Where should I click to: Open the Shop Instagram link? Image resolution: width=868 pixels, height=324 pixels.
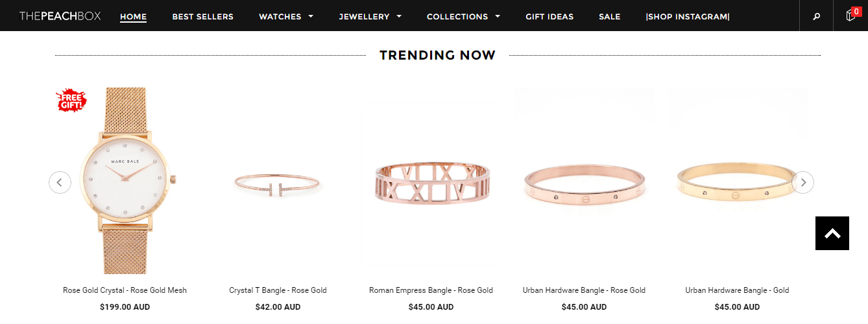(x=688, y=17)
